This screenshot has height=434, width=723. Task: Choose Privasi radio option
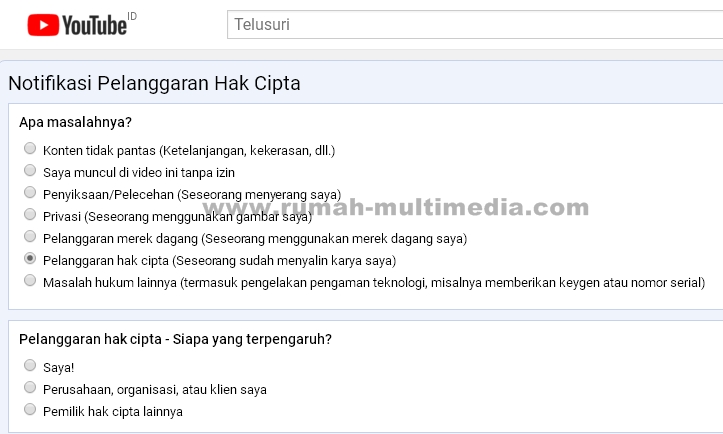coord(30,214)
